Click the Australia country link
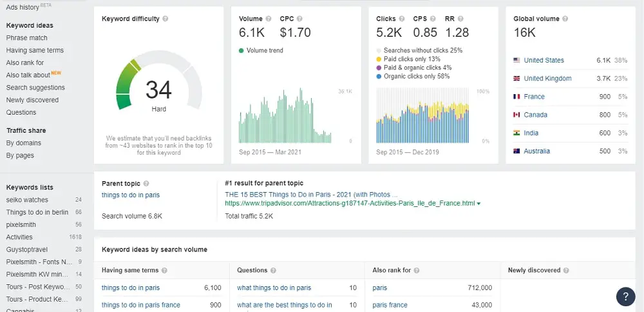The width and height of the screenshot is (644, 312). [x=537, y=151]
